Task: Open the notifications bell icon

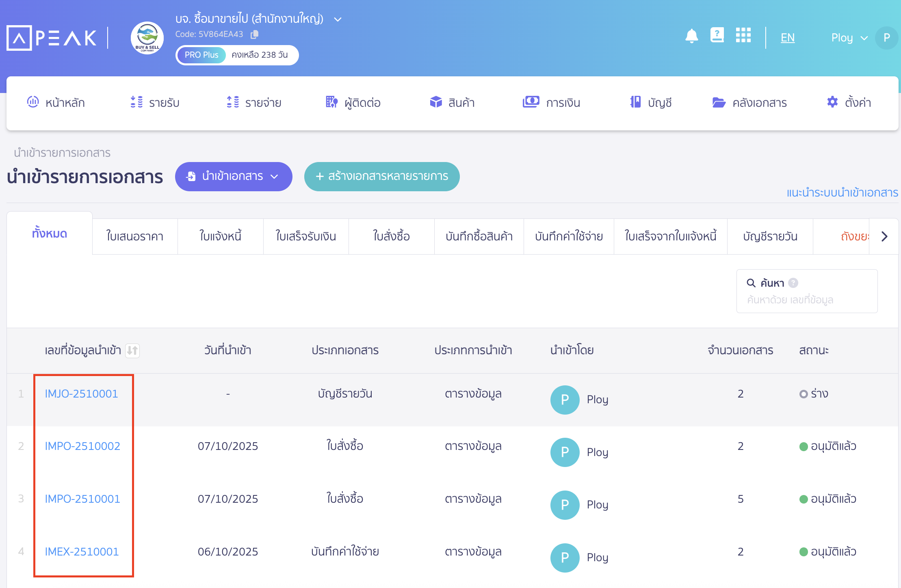Action: coord(692,36)
